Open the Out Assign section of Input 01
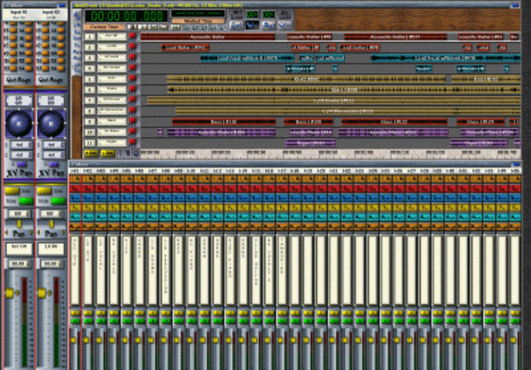Viewport: 531px width, 370px height. click(19, 80)
